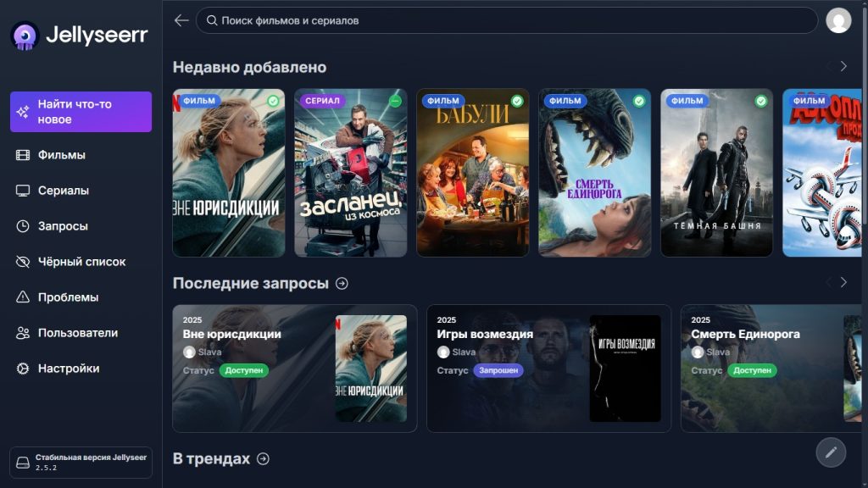Open Игры возмездия black poster in request card
Viewport: 868px width, 488px height.
click(x=625, y=369)
